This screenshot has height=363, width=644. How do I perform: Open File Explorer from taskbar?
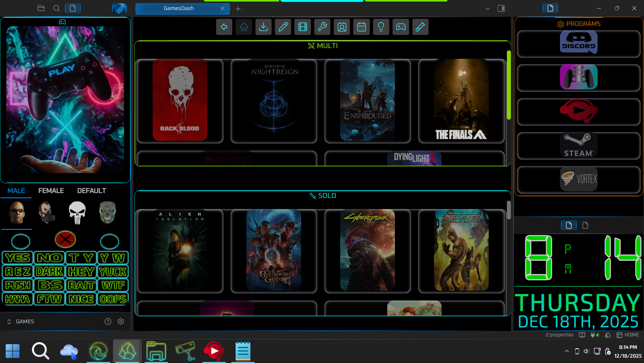[156, 351]
